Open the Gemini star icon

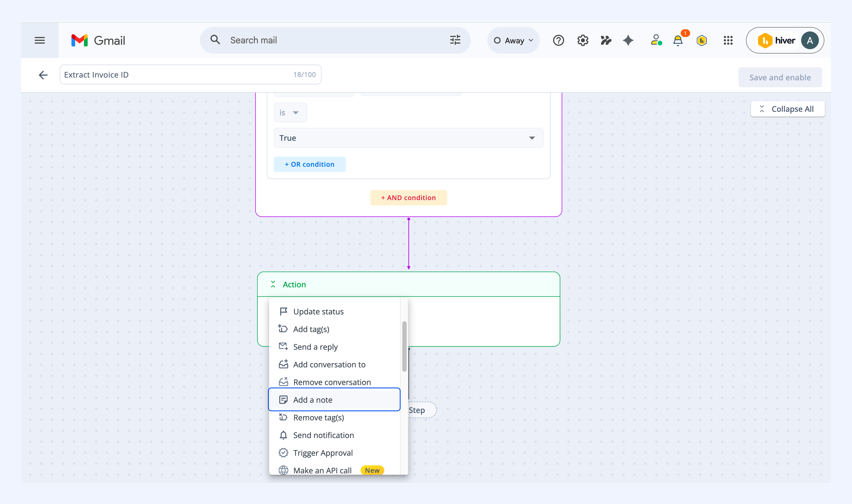(x=628, y=40)
